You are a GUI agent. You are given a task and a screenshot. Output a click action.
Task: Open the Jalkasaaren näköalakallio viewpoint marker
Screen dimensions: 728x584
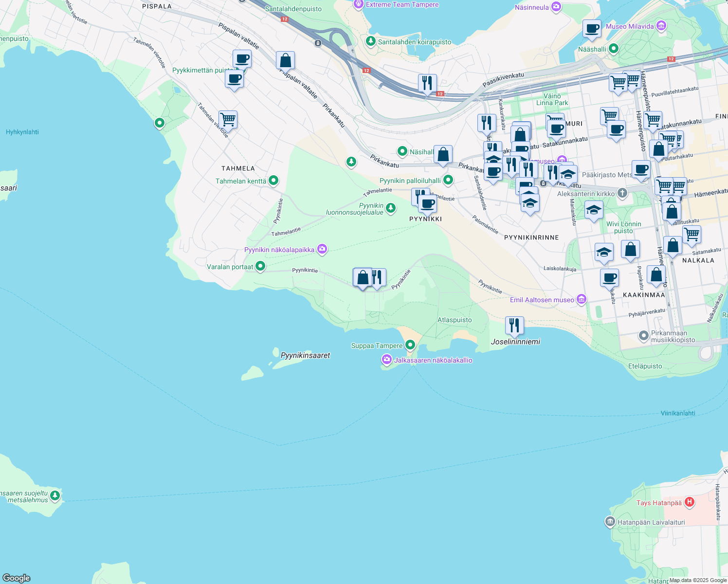(x=386, y=360)
